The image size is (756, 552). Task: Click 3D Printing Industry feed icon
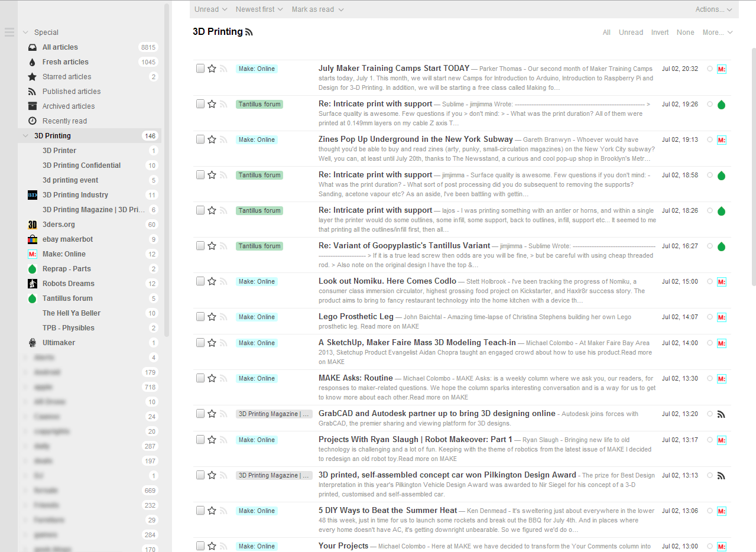pos(33,195)
